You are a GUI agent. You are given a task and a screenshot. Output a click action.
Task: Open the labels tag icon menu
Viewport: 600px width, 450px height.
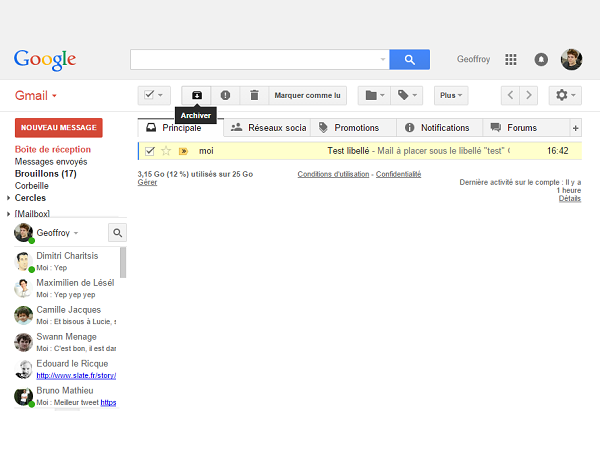407,95
